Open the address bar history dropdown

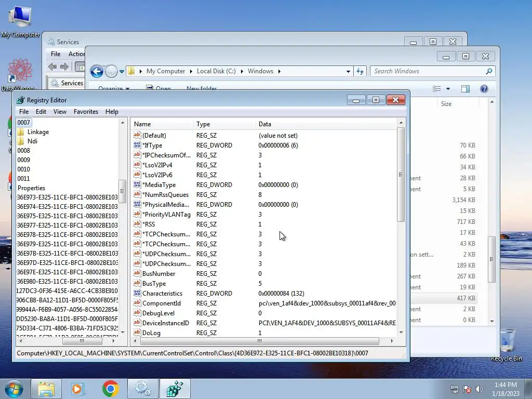pos(348,72)
